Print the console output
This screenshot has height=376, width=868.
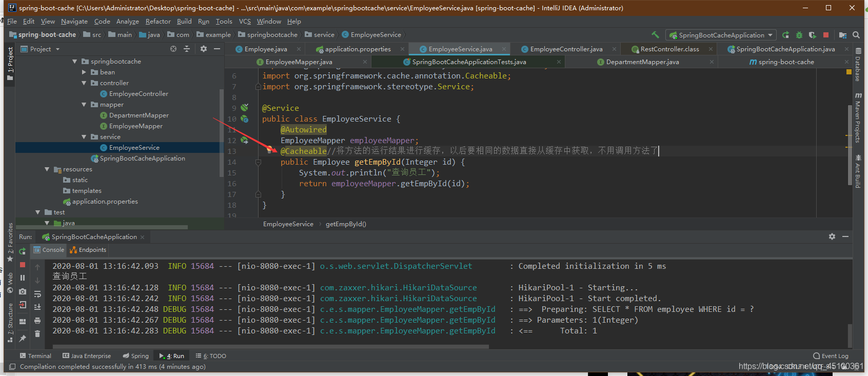37,321
